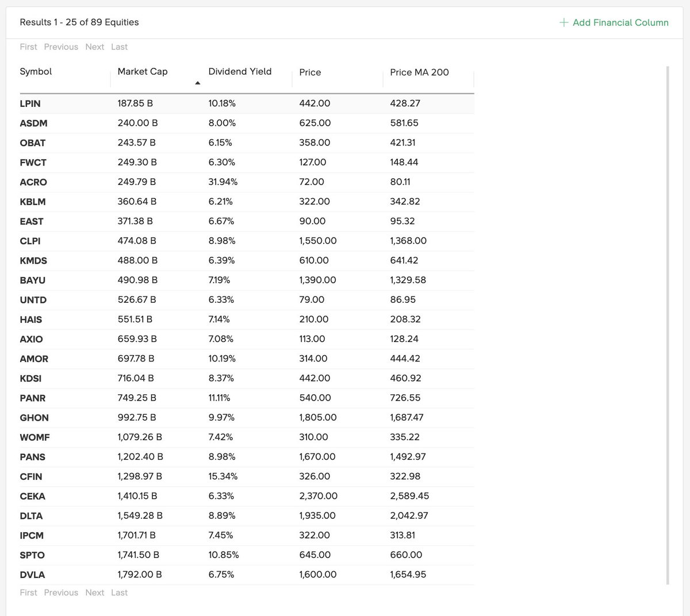The height and width of the screenshot is (616, 690).
Task: Click CLPI Price MA 200 value 1,368.00
Action: 408,241
